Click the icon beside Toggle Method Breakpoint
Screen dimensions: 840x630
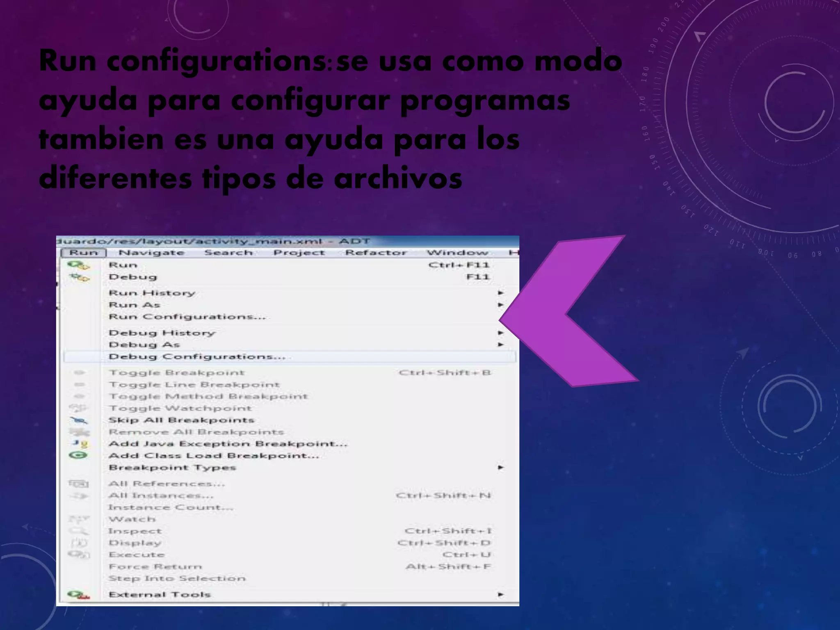click(x=80, y=396)
